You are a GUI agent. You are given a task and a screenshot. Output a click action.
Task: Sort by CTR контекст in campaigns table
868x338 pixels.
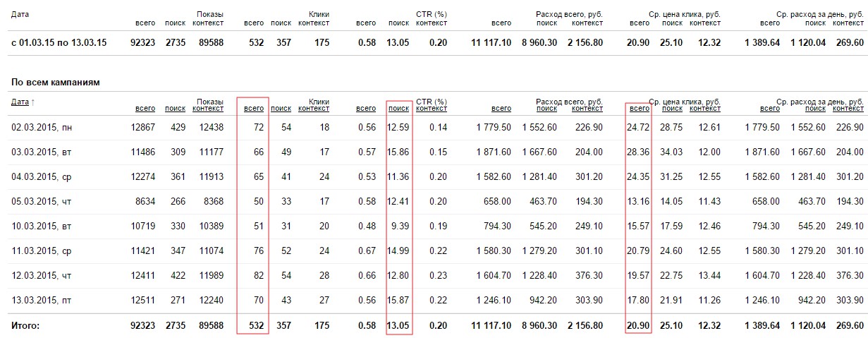(431, 109)
